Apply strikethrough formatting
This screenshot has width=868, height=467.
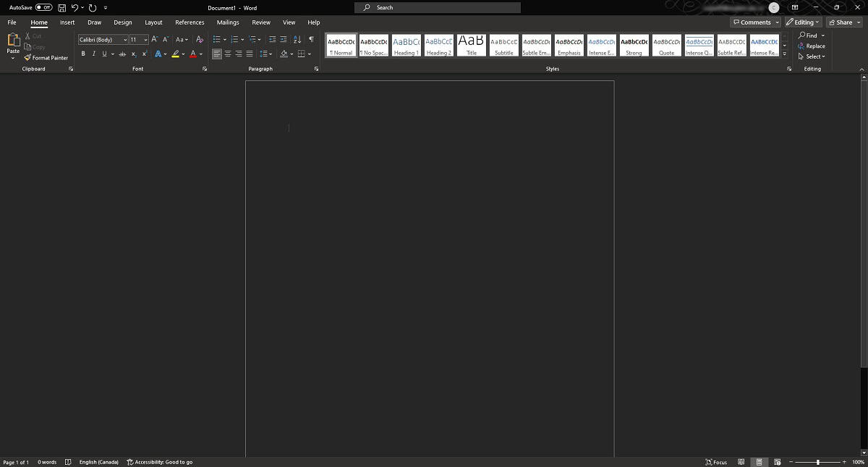122,54
